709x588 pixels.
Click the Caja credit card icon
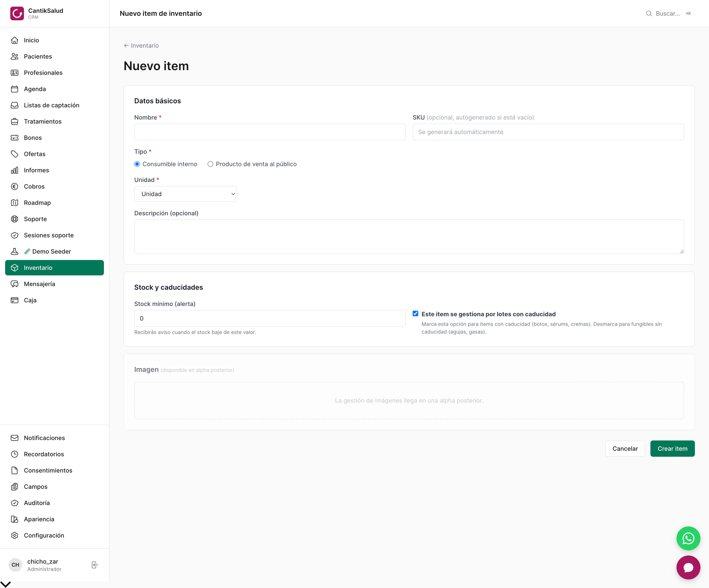pos(15,300)
